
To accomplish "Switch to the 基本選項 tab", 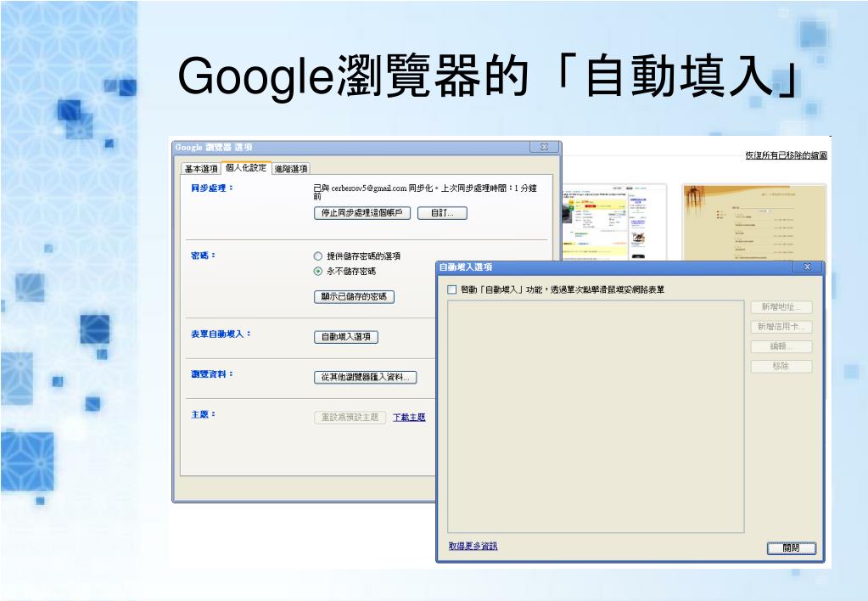I will tap(201, 169).
